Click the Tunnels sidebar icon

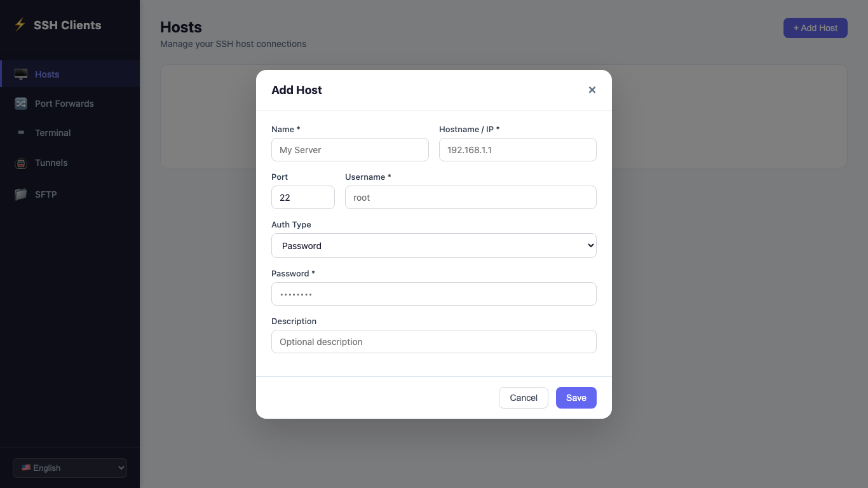pyautogui.click(x=21, y=163)
